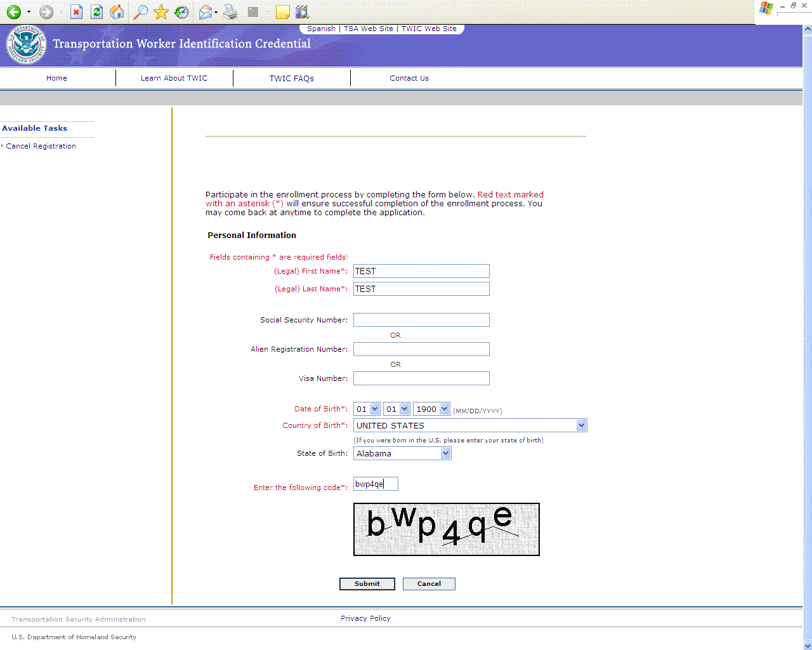812x650 pixels.
Task: Open the TWIC FAQs tab
Action: (291, 78)
